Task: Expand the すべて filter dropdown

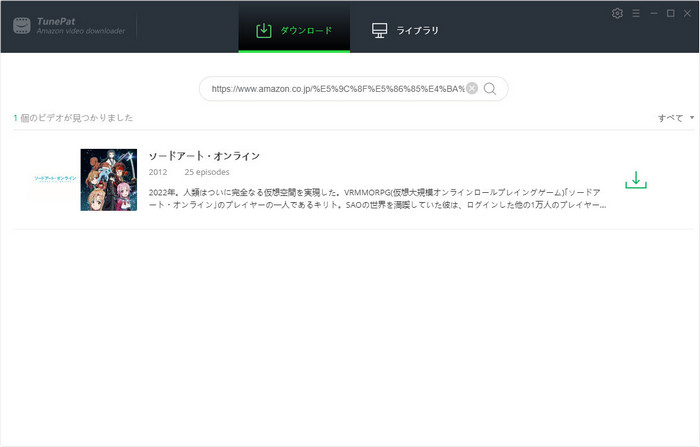Action: point(676,118)
